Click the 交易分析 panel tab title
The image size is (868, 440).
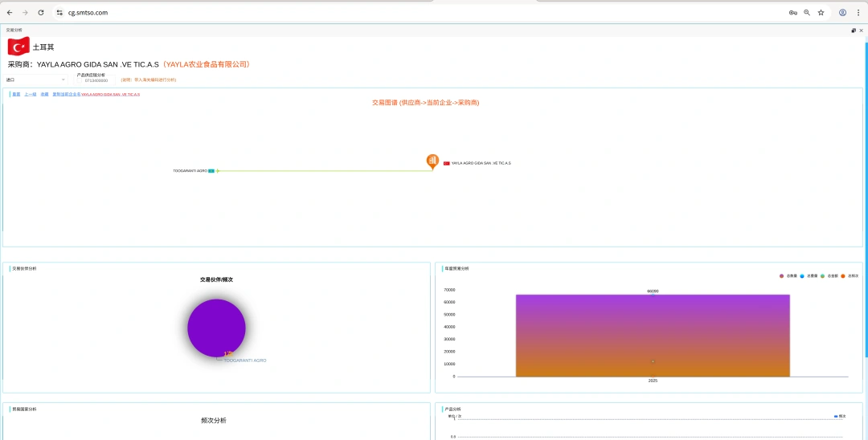(14, 30)
